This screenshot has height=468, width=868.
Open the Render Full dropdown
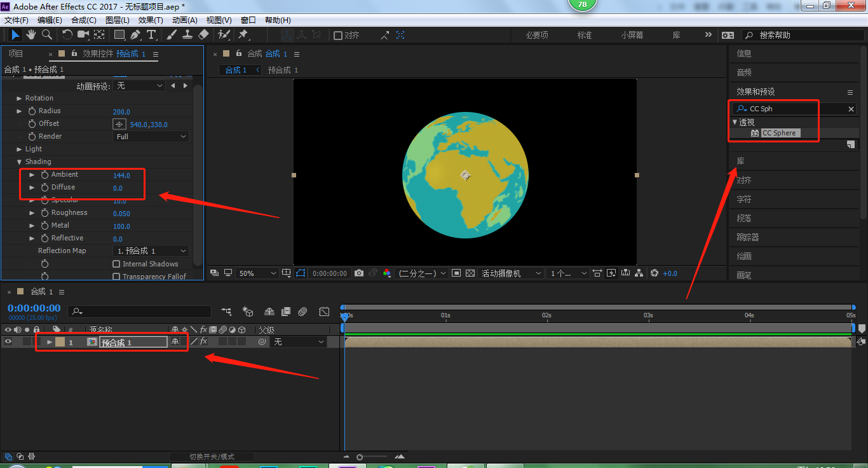pos(151,137)
